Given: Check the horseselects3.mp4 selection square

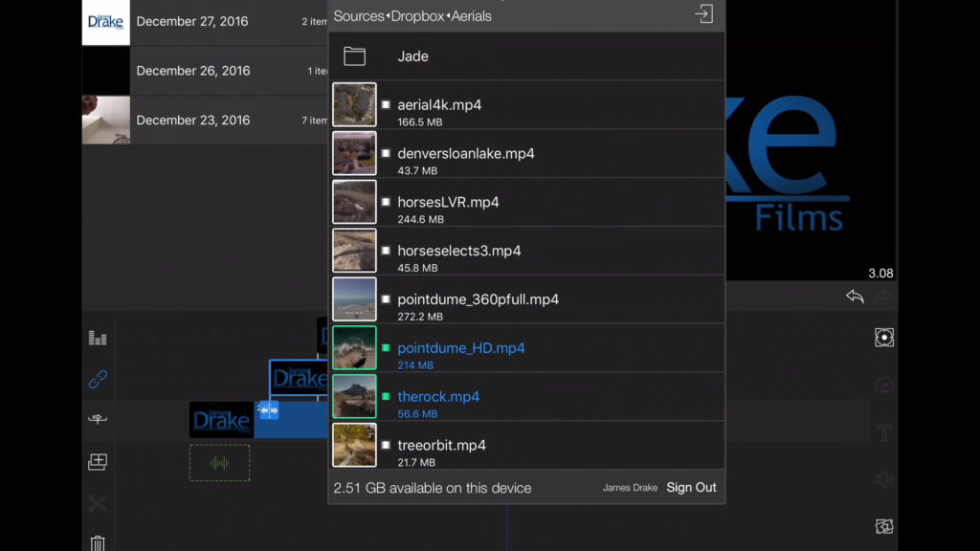Looking at the screenshot, I should (386, 251).
